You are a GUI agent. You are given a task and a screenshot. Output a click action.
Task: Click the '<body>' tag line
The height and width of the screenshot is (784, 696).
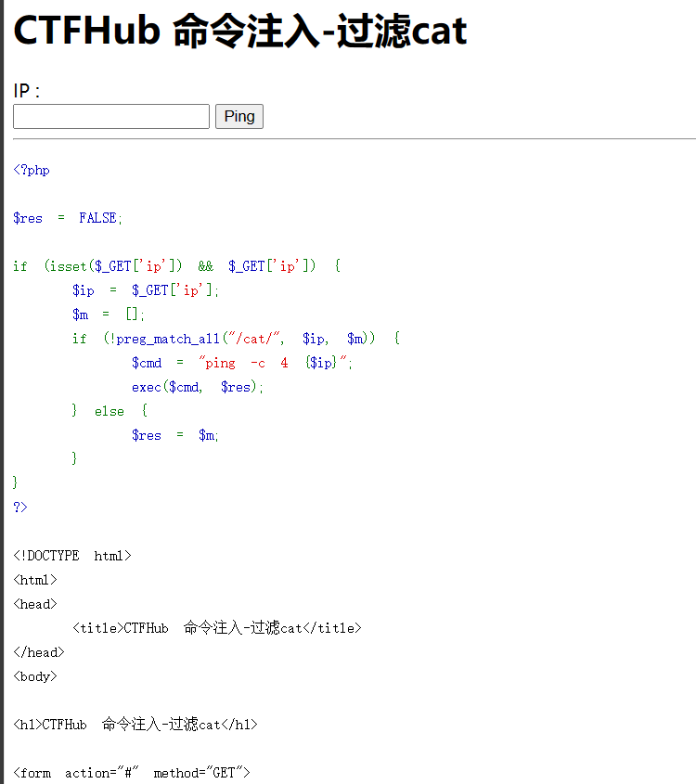click(35, 676)
